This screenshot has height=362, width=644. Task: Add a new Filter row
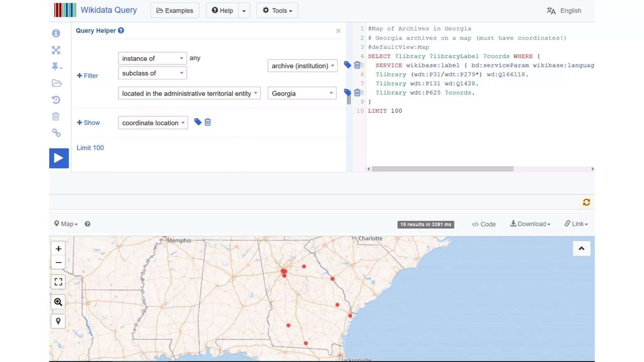(x=87, y=76)
